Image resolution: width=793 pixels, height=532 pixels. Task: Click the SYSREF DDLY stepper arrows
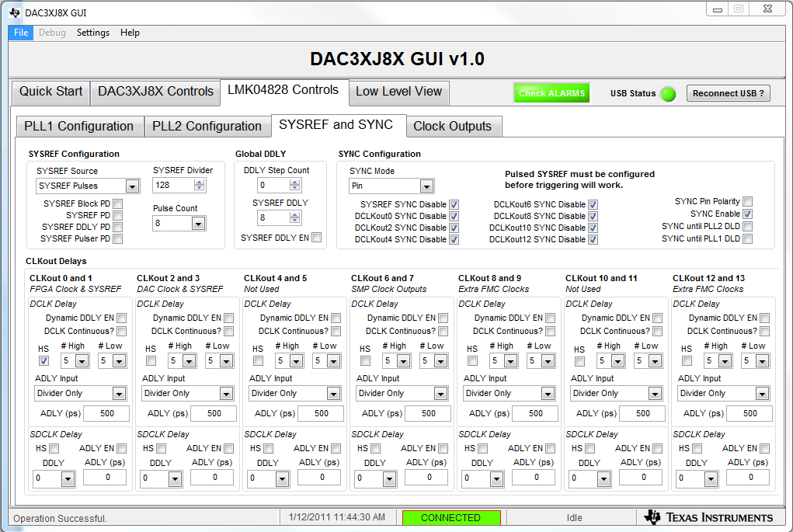(294, 217)
